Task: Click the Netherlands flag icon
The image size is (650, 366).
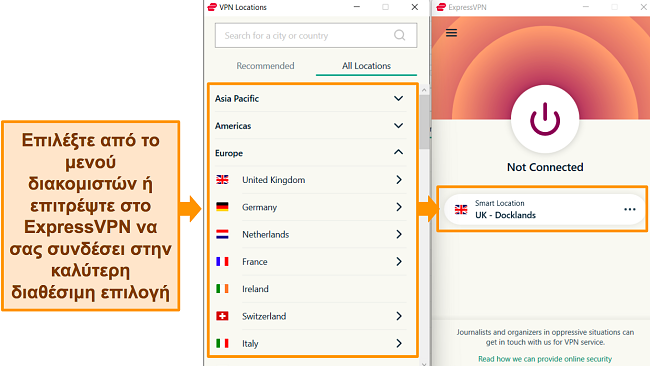Action: pyautogui.click(x=222, y=234)
